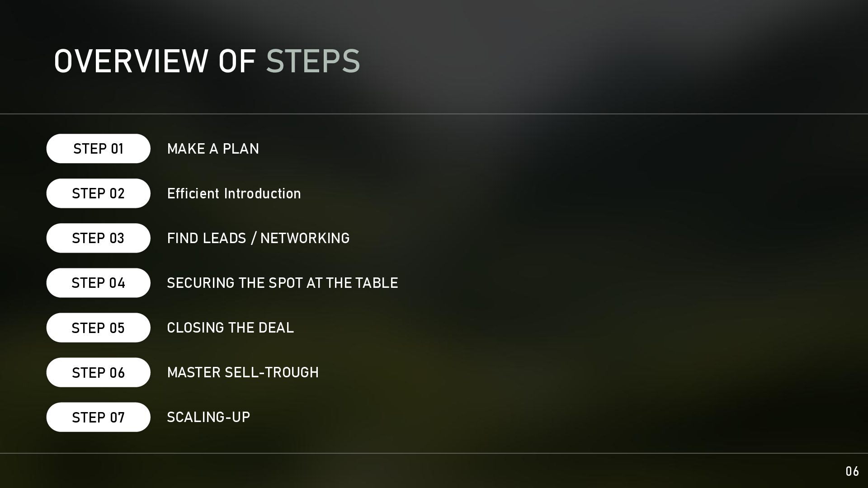The image size is (868, 488).
Task: Click the word OVERVIEW in the title
Action: tap(130, 61)
